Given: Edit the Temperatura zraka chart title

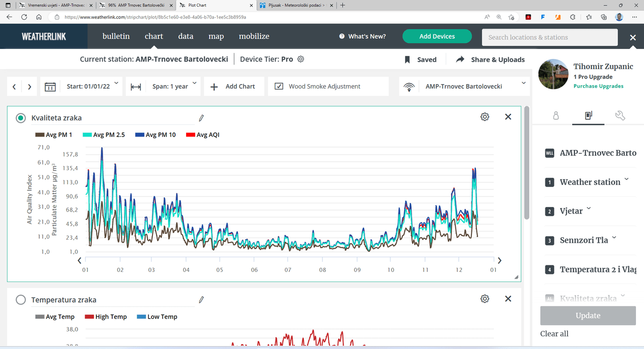Looking at the screenshot, I should click(201, 300).
